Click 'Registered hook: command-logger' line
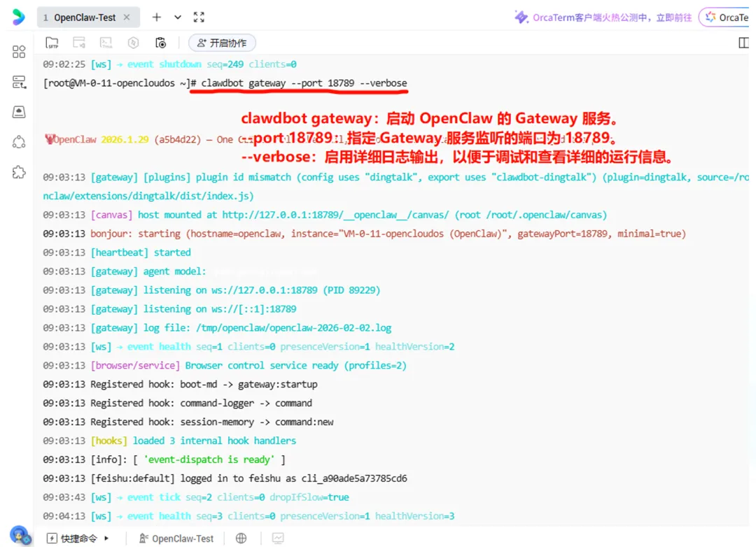This screenshot has height=547, width=756. (177, 403)
